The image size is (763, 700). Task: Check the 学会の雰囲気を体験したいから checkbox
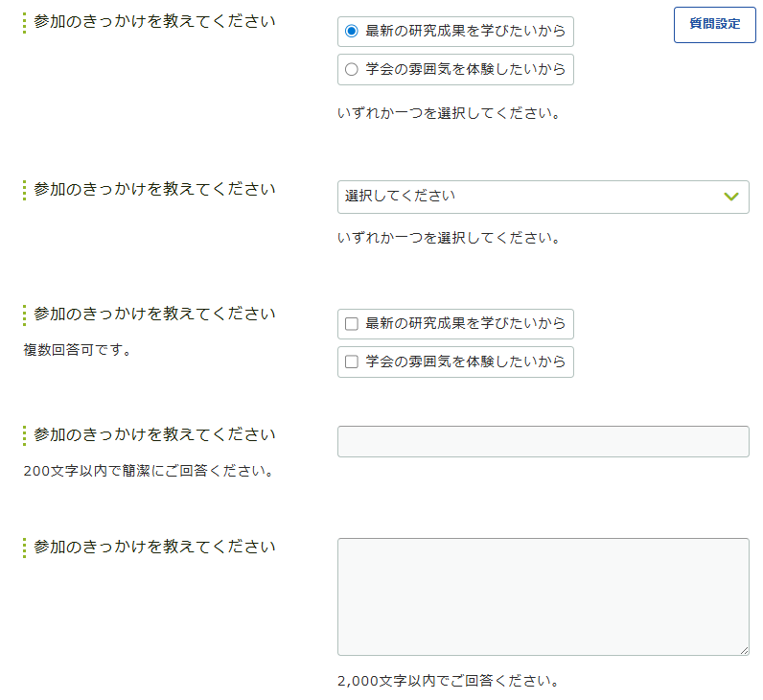[352, 362]
